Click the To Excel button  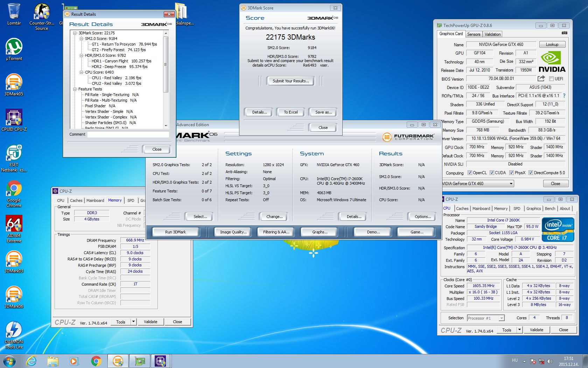pos(290,112)
